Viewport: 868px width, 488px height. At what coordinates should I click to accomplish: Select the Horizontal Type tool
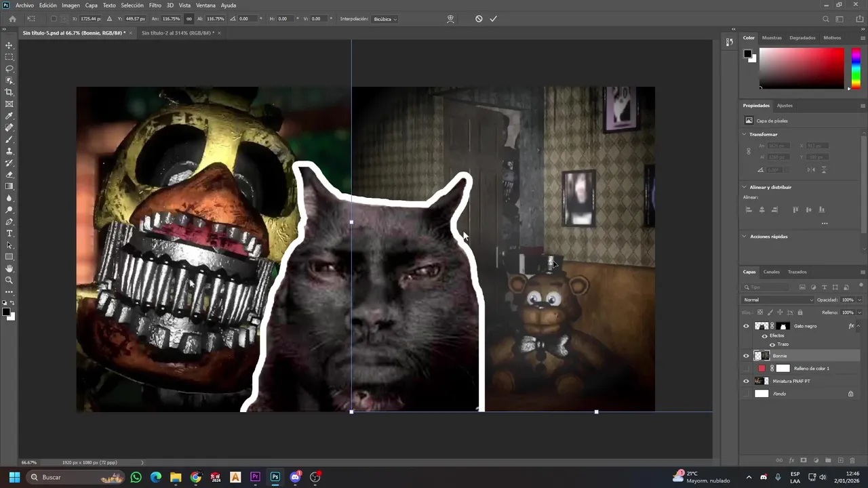coord(9,233)
